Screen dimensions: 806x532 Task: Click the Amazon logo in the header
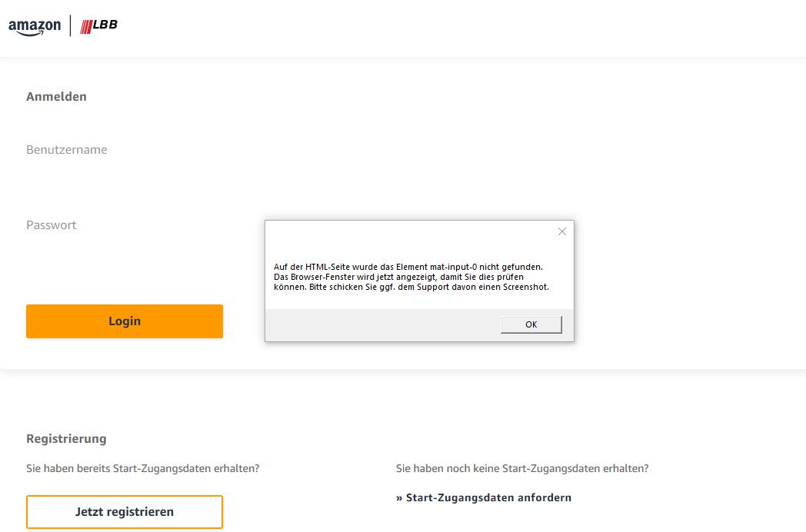35,27
